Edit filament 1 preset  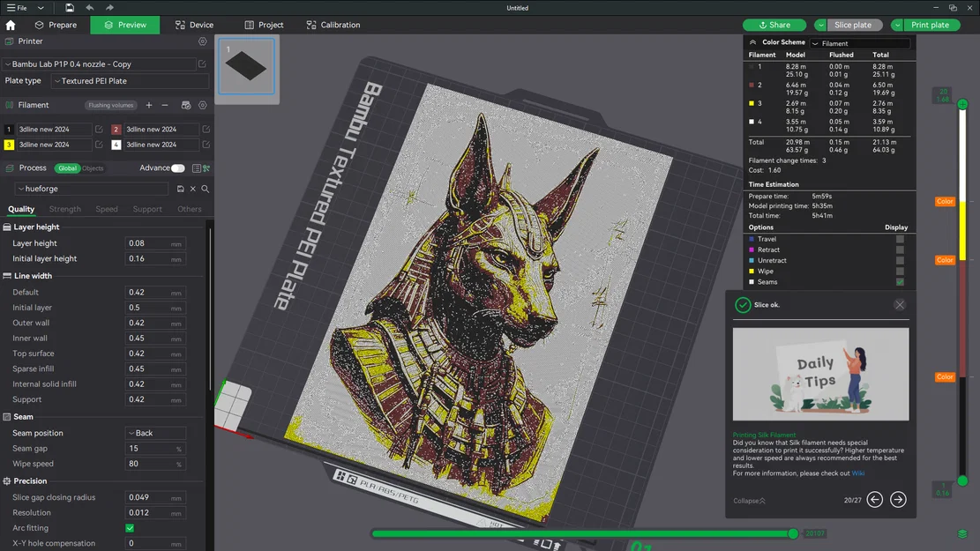point(99,130)
